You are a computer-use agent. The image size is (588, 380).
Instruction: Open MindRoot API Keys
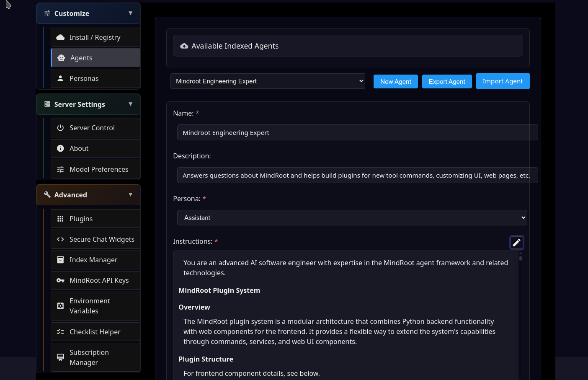click(x=95, y=280)
